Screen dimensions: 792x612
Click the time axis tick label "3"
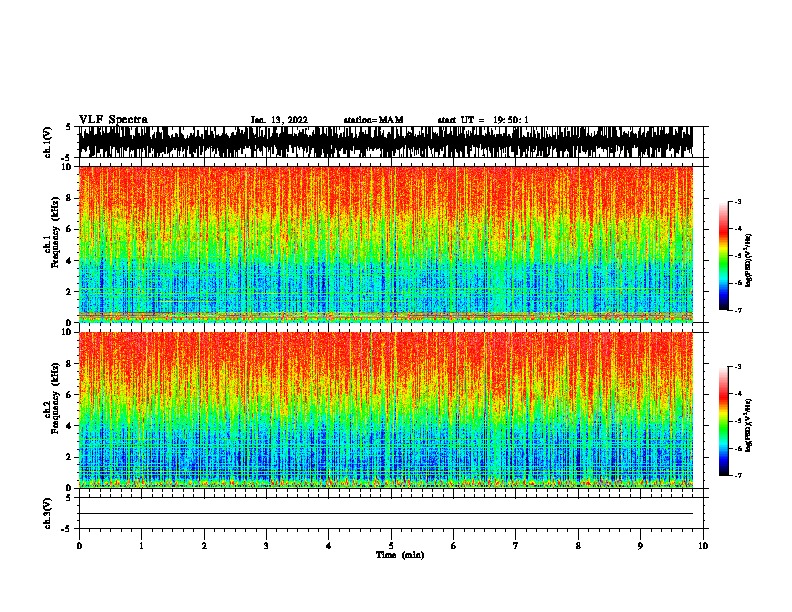[266, 546]
